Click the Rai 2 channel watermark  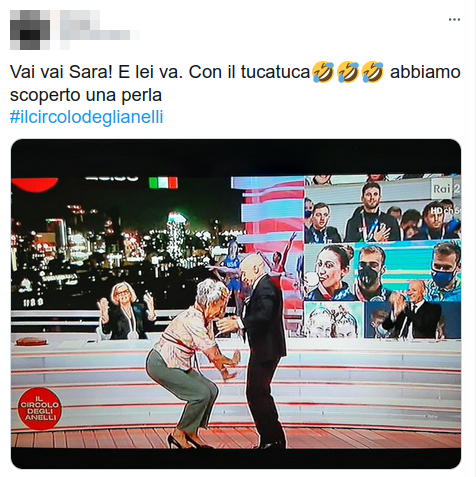coord(447,189)
